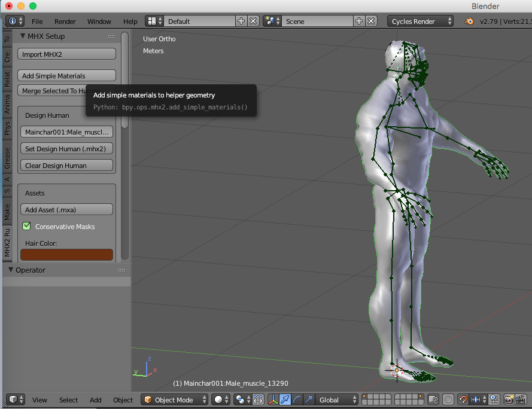Click the MHX Setup panel drag grip
532x409 pixels.
click(111, 36)
